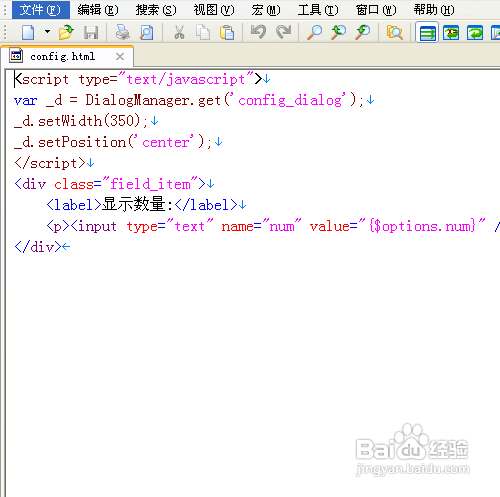Click the Paste clipboard icon

pos(227,33)
